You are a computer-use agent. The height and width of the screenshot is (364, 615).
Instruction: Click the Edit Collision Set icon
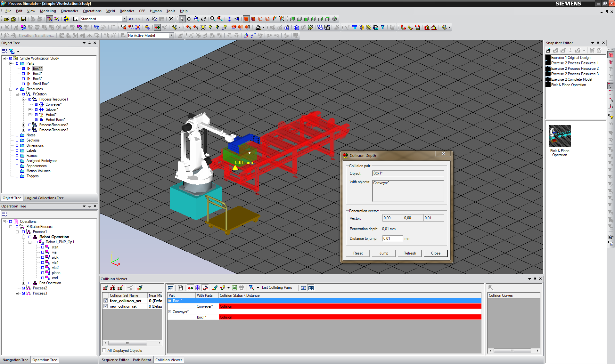click(x=120, y=288)
